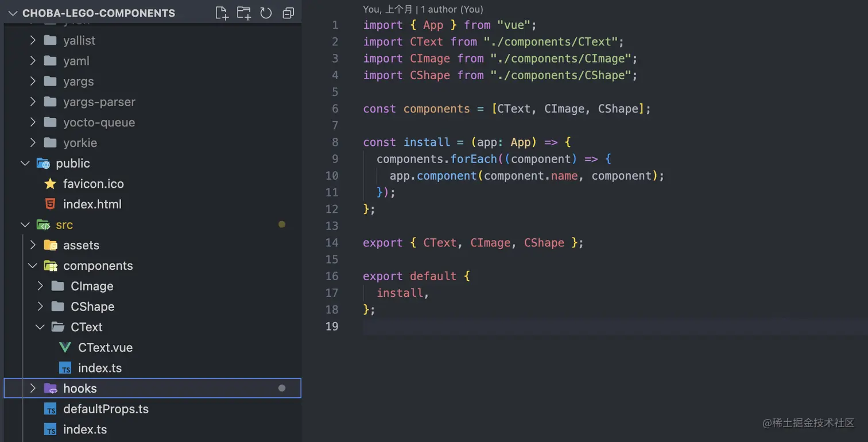
Task: Expand the CShape folder chevron
Action: [x=40, y=307]
